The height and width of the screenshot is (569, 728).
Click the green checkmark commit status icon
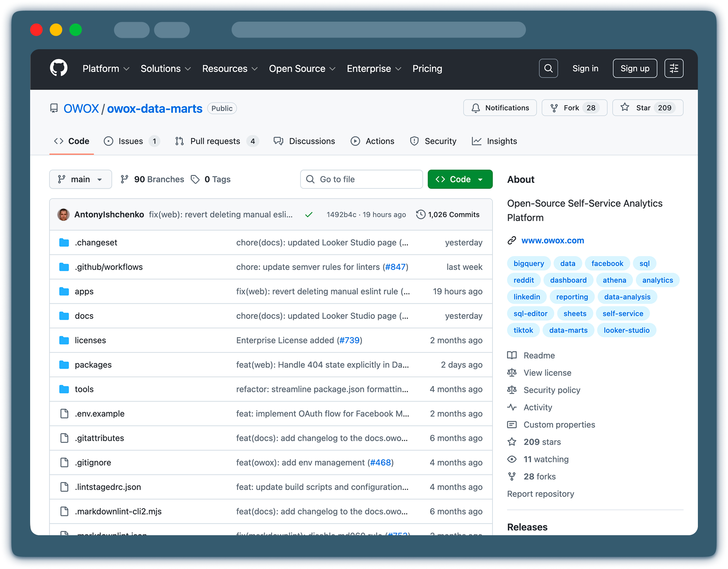tap(309, 215)
